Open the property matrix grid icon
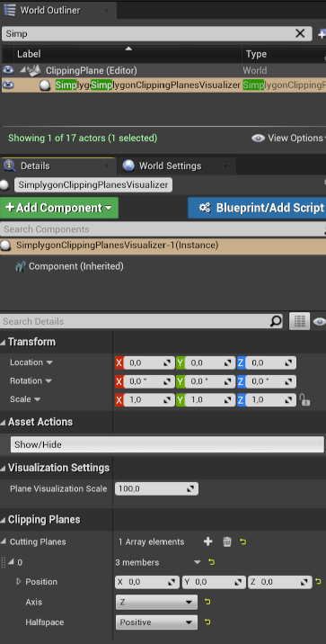This screenshot has height=644, width=326. point(299,322)
